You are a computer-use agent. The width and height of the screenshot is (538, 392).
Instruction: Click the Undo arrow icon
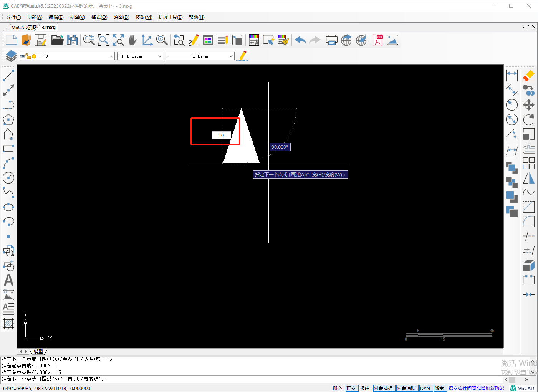pyautogui.click(x=300, y=40)
